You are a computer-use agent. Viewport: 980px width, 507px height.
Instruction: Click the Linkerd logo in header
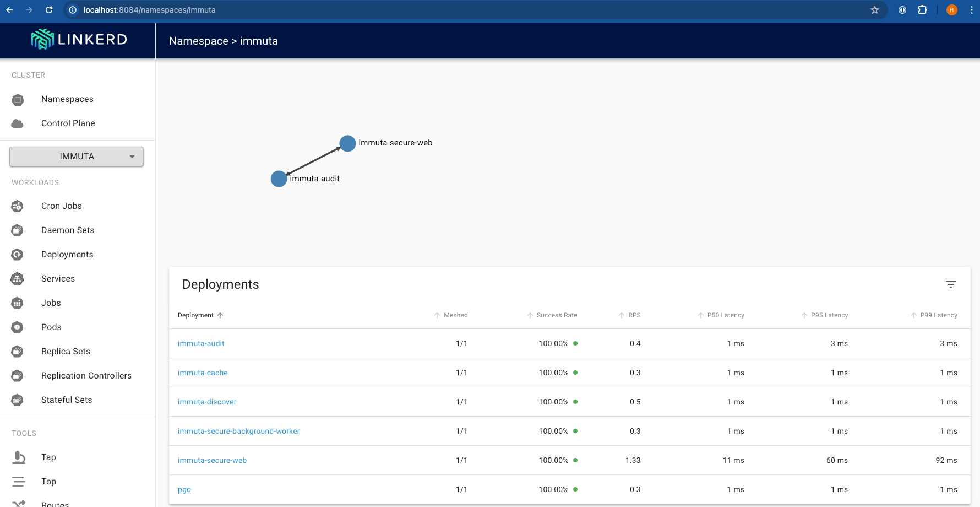tap(79, 39)
